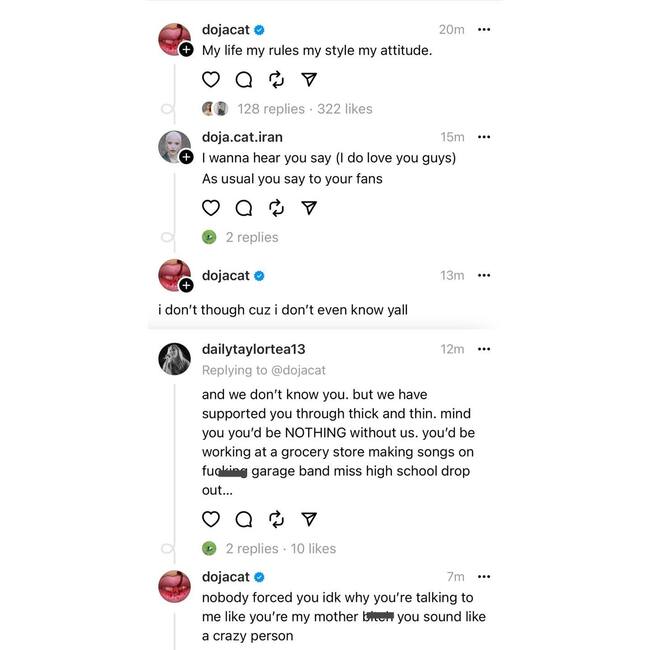
Task: Open more options on dailytaylortea13's post
Action: [484, 349]
